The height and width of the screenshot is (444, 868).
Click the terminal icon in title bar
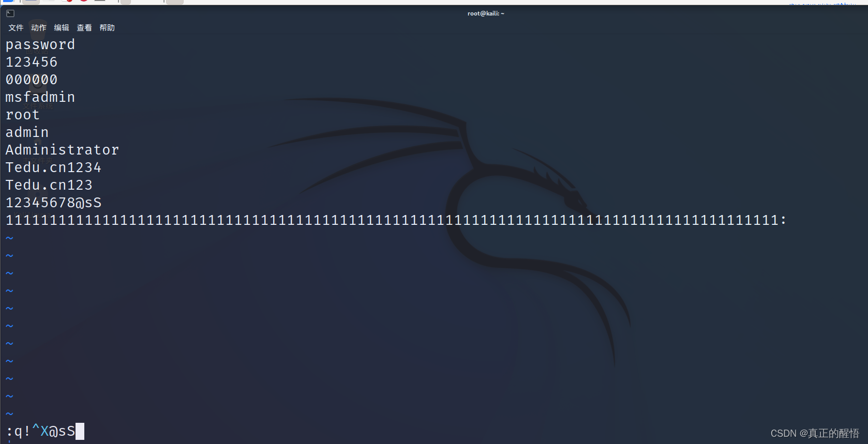pyautogui.click(x=10, y=13)
